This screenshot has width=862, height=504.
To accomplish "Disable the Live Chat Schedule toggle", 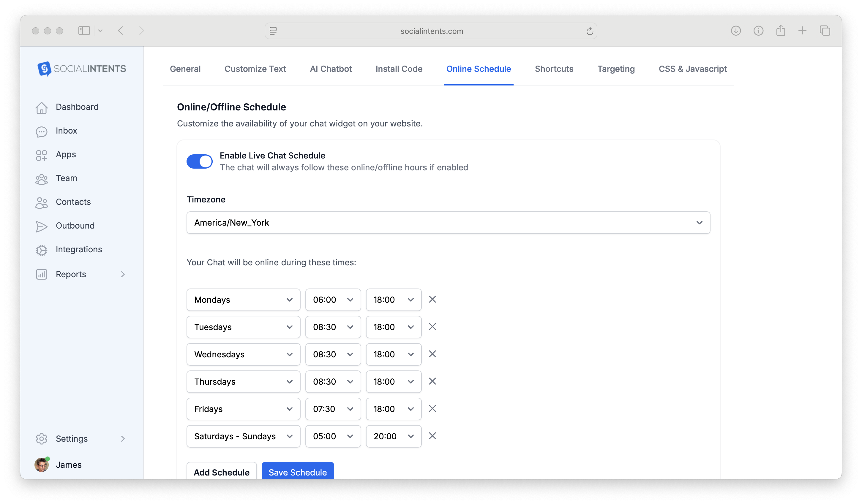I will coord(199,161).
